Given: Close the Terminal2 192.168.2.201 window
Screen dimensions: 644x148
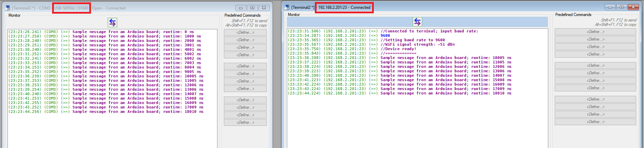Looking at the screenshot, I should pos(633,7).
